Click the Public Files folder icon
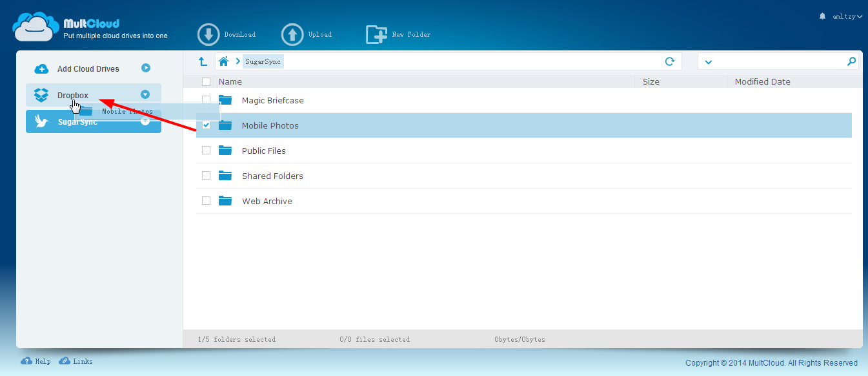 click(225, 150)
